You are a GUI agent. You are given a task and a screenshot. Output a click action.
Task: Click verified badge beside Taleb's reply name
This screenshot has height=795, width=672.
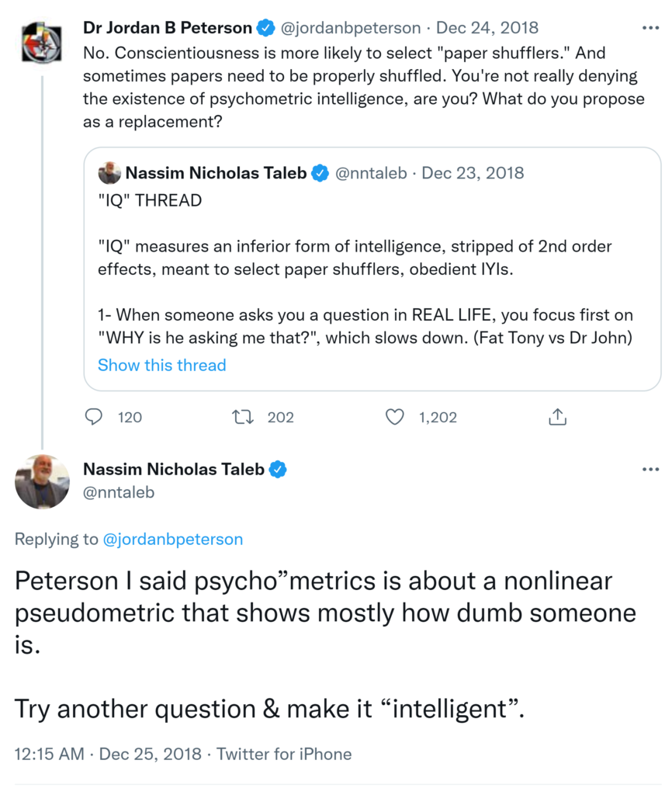tap(278, 469)
